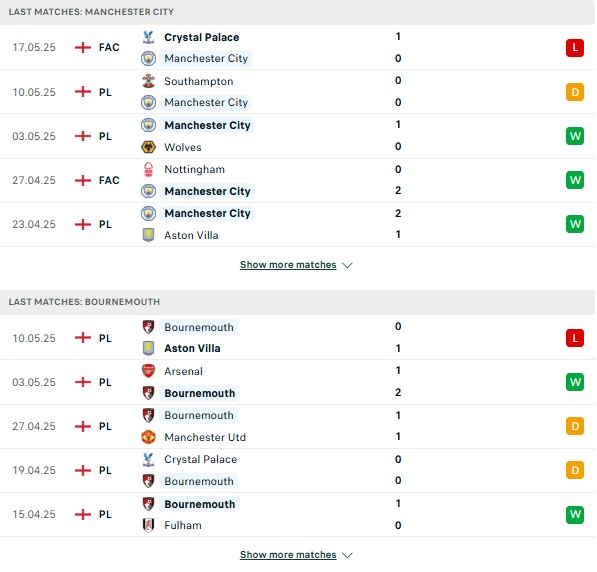Select Fulham team name in 15.04.25 match
Image resolution: width=597 pixels, height=572 pixels.
(x=183, y=525)
